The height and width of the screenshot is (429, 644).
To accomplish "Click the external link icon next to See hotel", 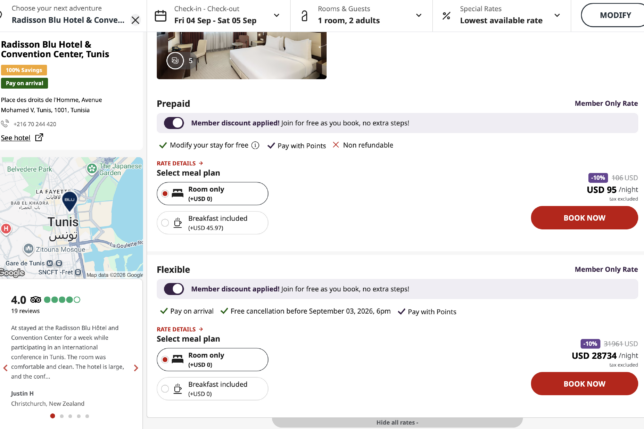I will click(39, 138).
